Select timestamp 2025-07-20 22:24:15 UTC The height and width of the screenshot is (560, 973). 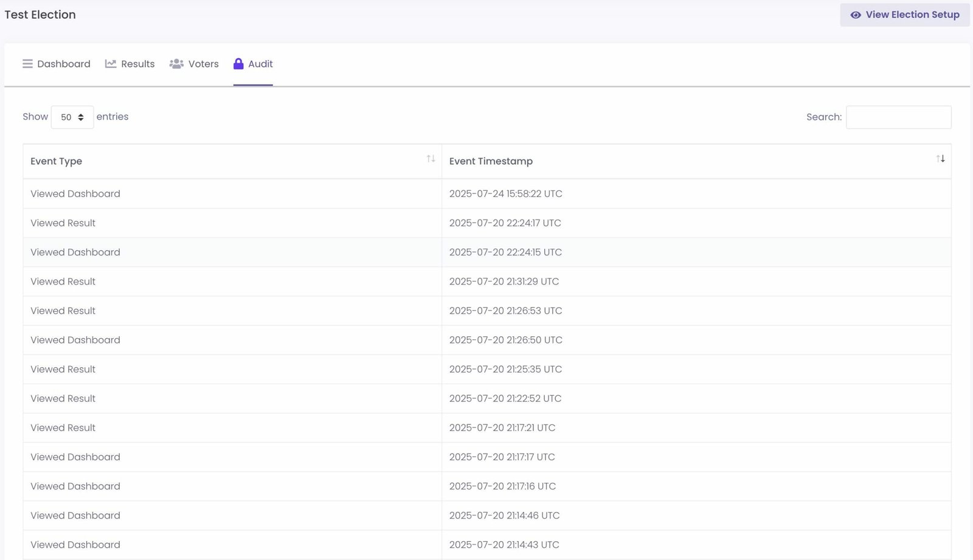(x=506, y=252)
